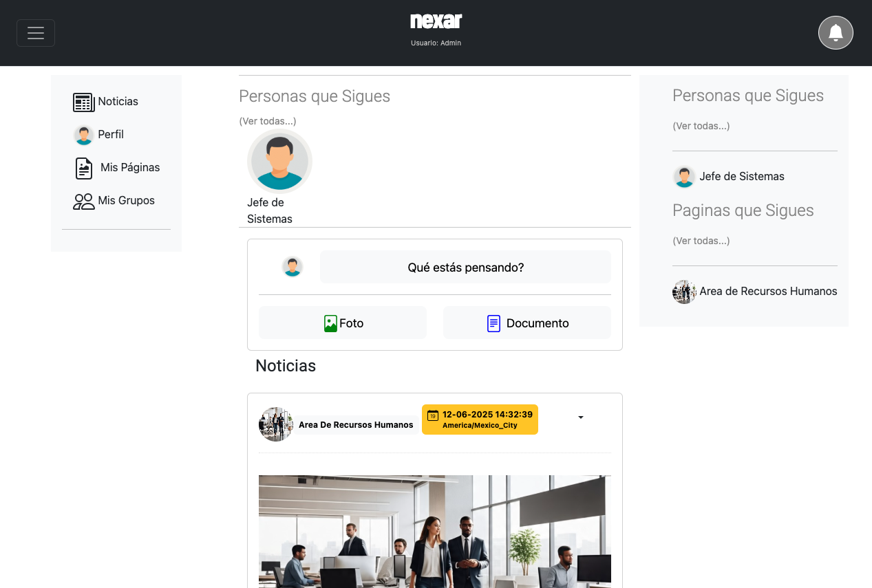Click the yellow post date badge
Viewport: 872px width, 588px height.
480,420
